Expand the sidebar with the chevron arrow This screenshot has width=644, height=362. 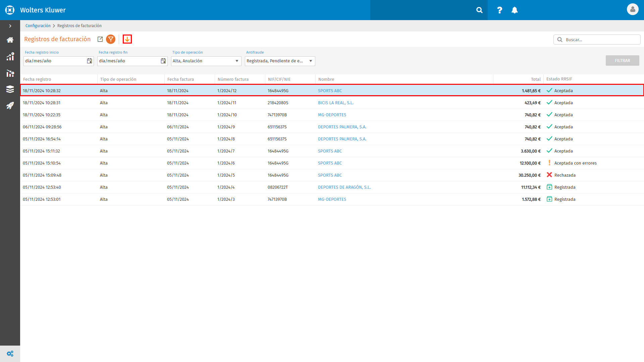click(10, 26)
